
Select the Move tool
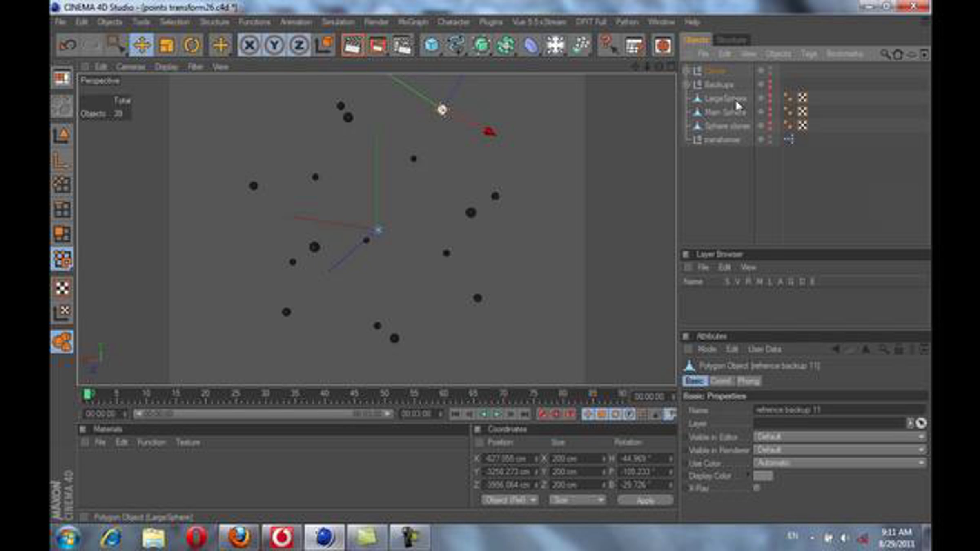coord(141,45)
